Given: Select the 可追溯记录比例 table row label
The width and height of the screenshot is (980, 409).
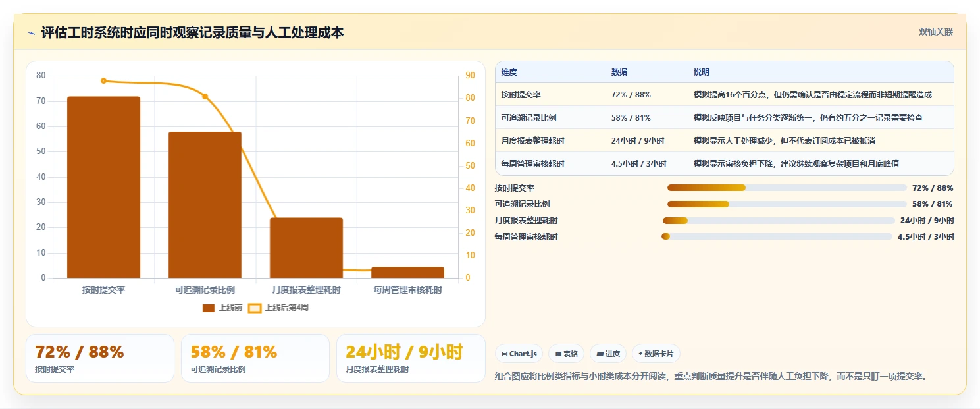Looking at the screenshot, I should tap(529, 118).
